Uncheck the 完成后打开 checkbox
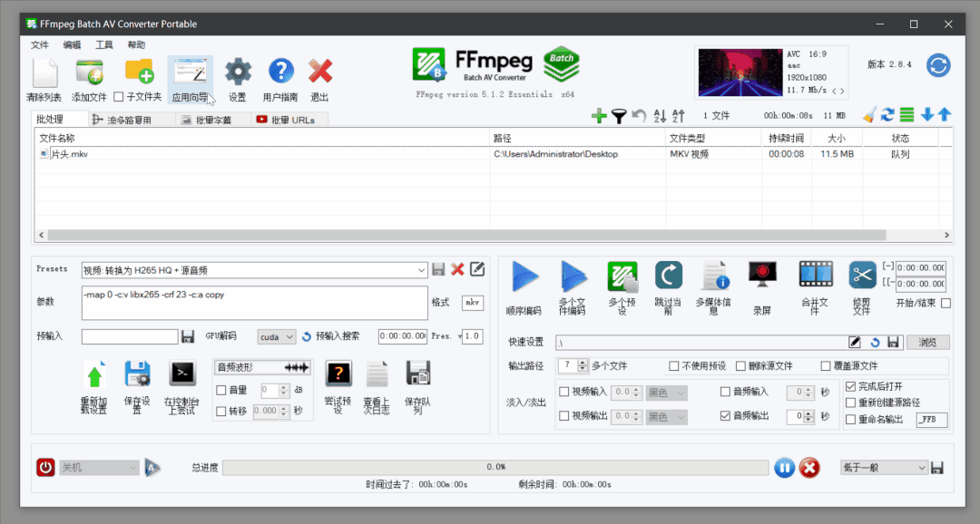The width and height of the screenshot is (980, 524). (x=850, y=386)
